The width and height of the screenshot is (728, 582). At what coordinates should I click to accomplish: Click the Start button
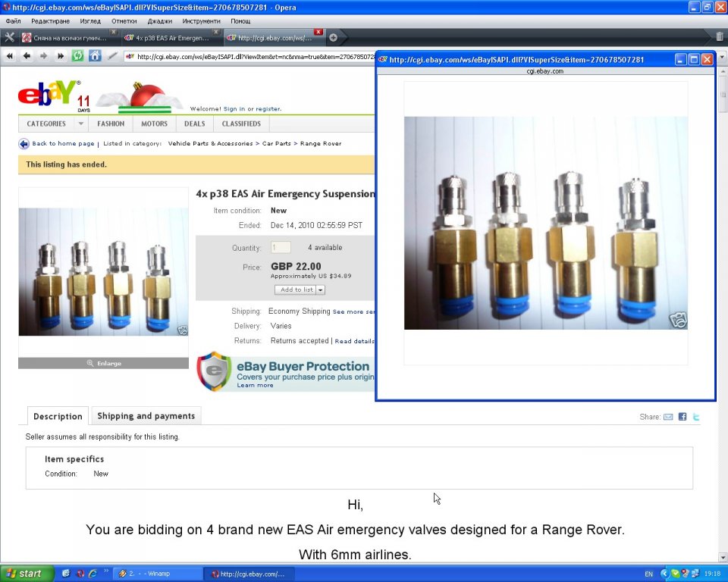coord(27,574)
